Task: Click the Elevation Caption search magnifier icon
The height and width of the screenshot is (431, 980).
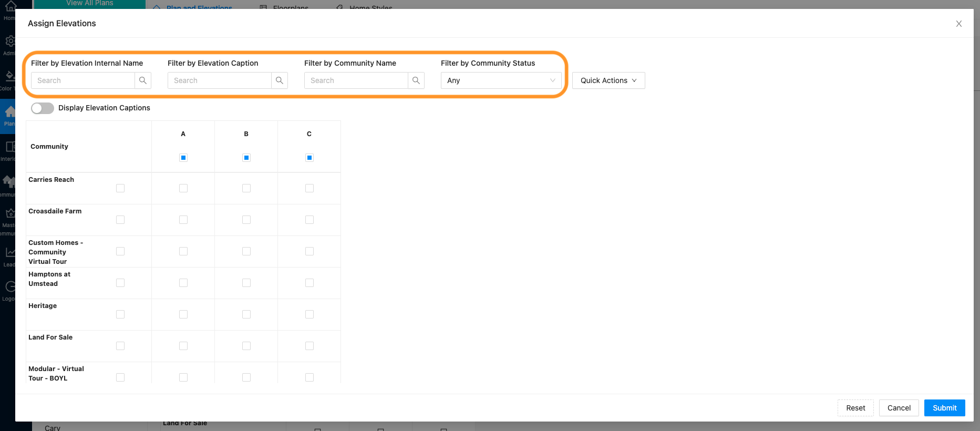Action: 279,80
